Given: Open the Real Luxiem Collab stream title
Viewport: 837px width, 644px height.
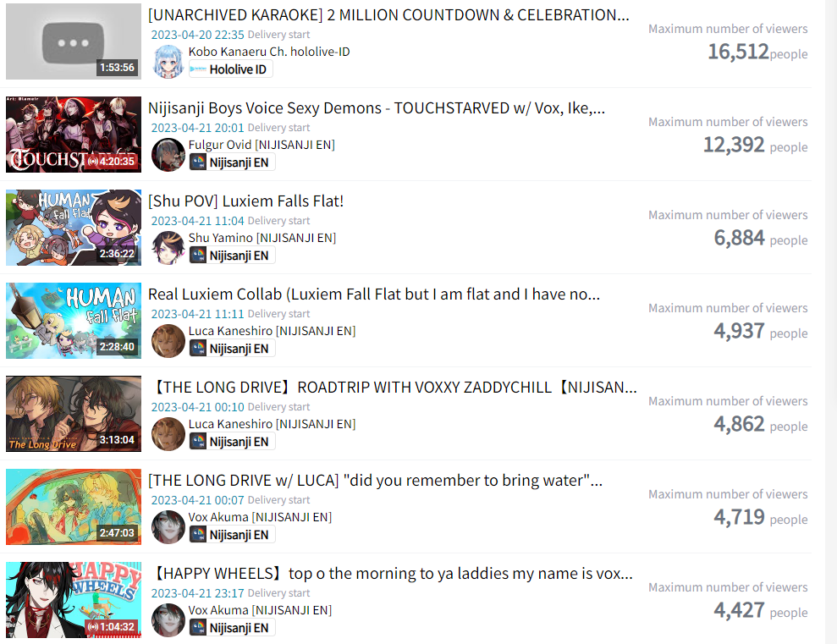Looking at the screenshot, I should pos(374,294).
